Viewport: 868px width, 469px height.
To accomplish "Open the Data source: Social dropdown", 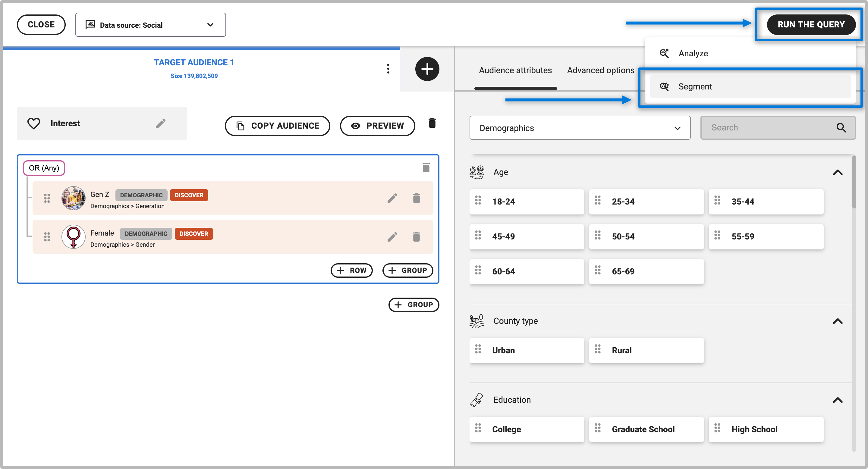I will click(150, 25).
